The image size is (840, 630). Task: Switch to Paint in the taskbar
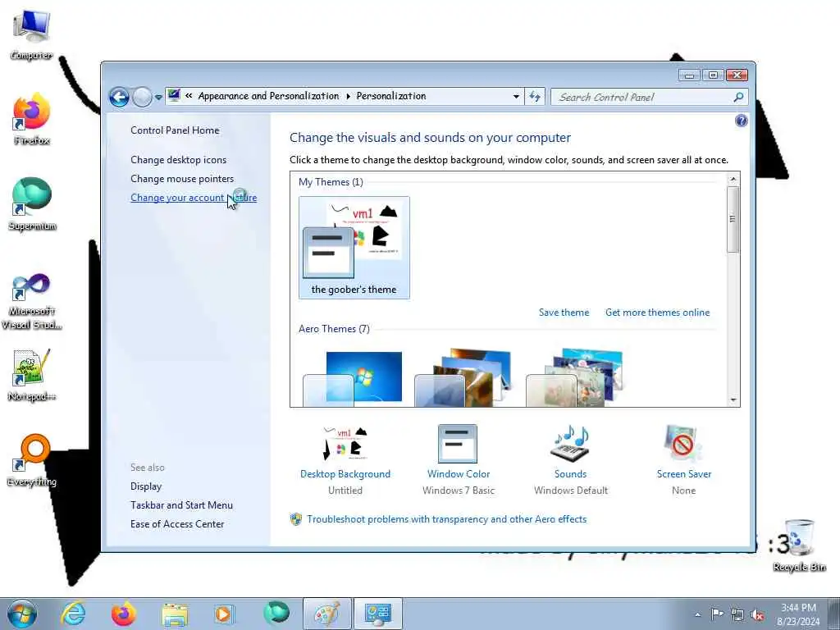point(326,614)
